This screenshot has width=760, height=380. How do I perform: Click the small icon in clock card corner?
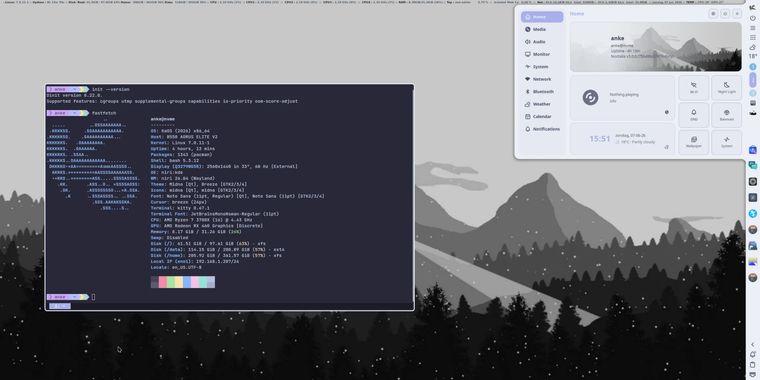[666, 147]
